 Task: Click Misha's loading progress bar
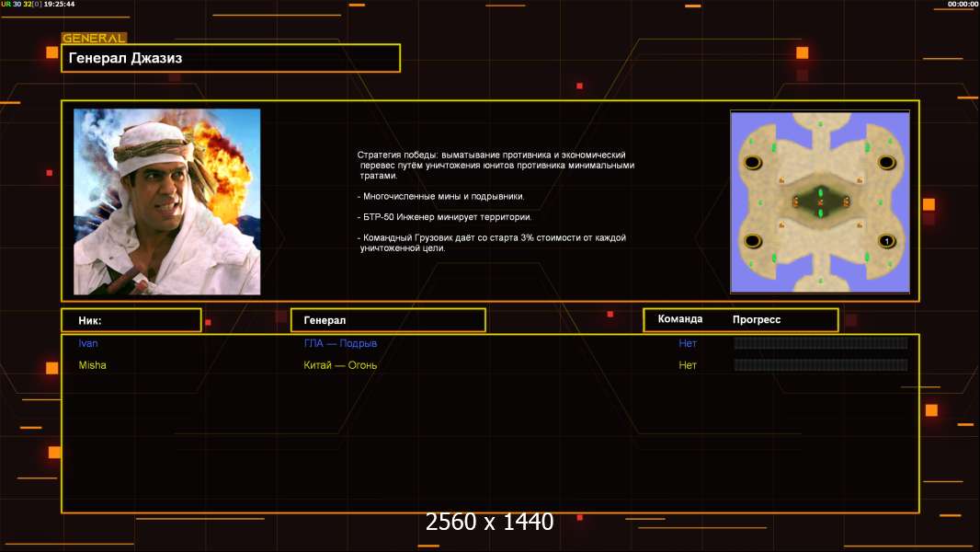[x=820, y=365]
